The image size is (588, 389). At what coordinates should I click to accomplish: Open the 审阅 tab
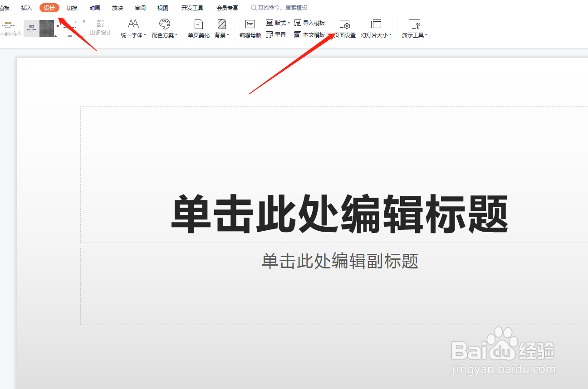pos(140,8)
